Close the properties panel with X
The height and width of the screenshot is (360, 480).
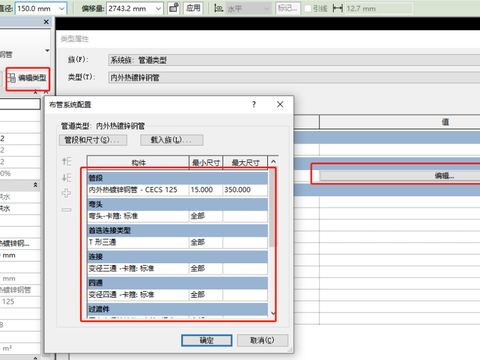(46, 22)
